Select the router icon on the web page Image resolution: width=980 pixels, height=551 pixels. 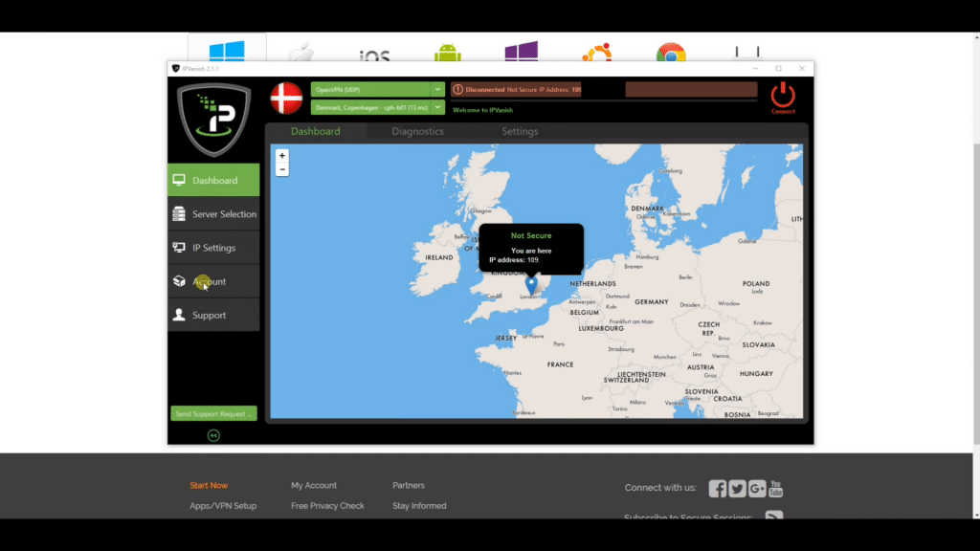(746, 54)
